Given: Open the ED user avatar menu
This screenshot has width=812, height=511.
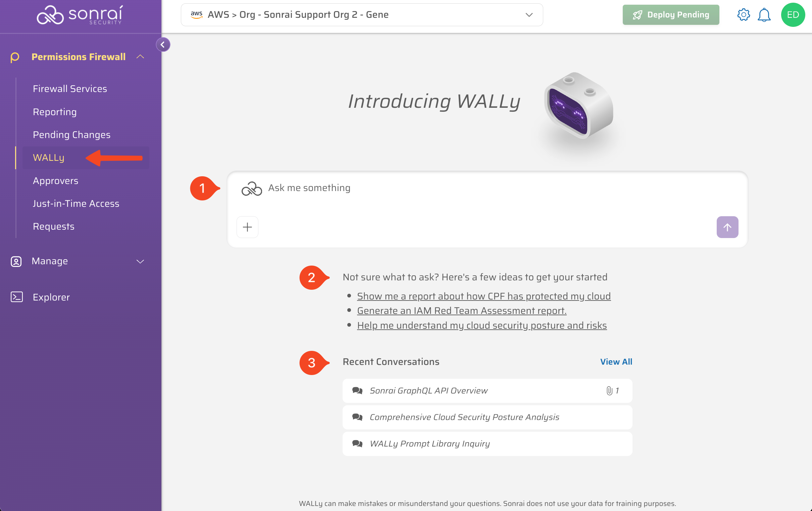Looking at the screenshot, I should click(793, 15).
